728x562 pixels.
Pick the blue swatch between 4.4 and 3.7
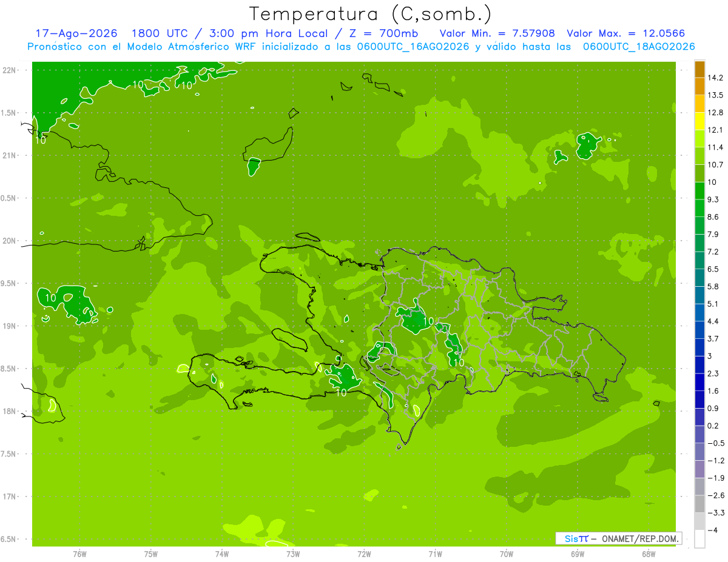699,330
